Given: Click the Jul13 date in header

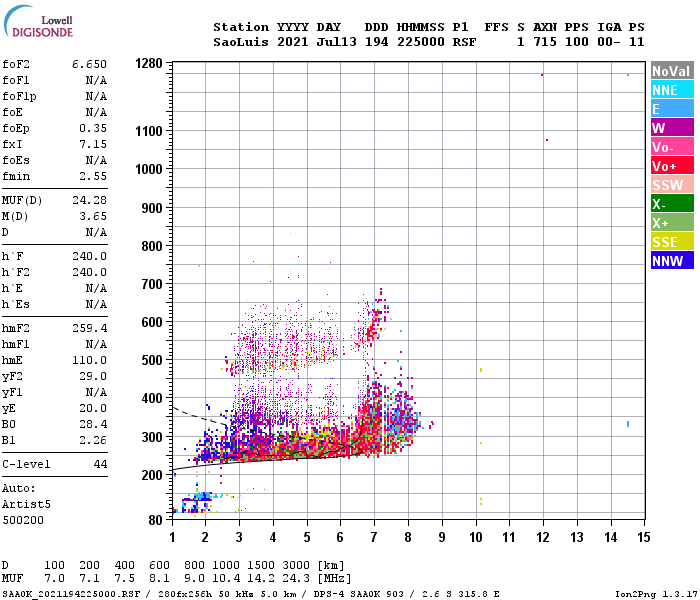Looking at the screenshot, I should click(337, 42).
